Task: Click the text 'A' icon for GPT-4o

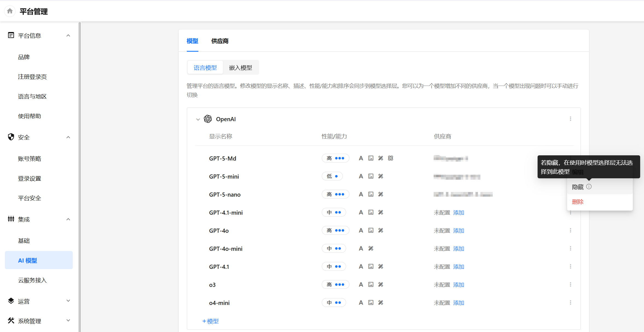Action: pyautogui.click(x=361, y=230)
